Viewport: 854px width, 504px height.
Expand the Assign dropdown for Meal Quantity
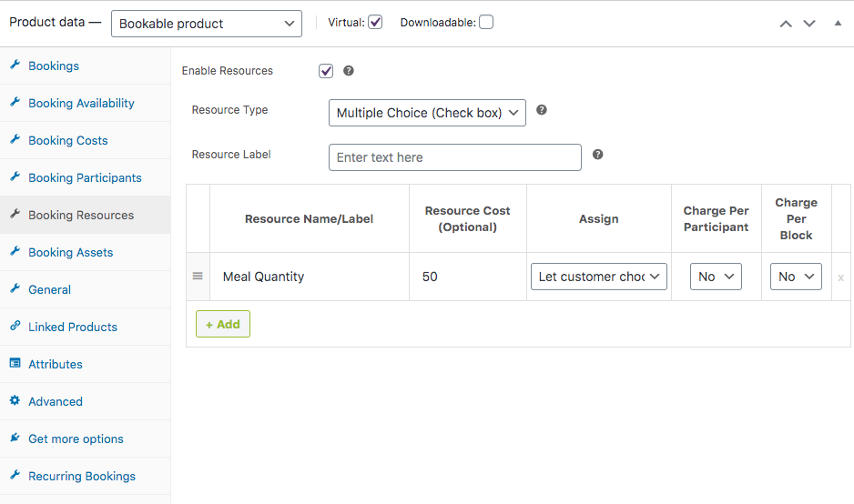599,277
